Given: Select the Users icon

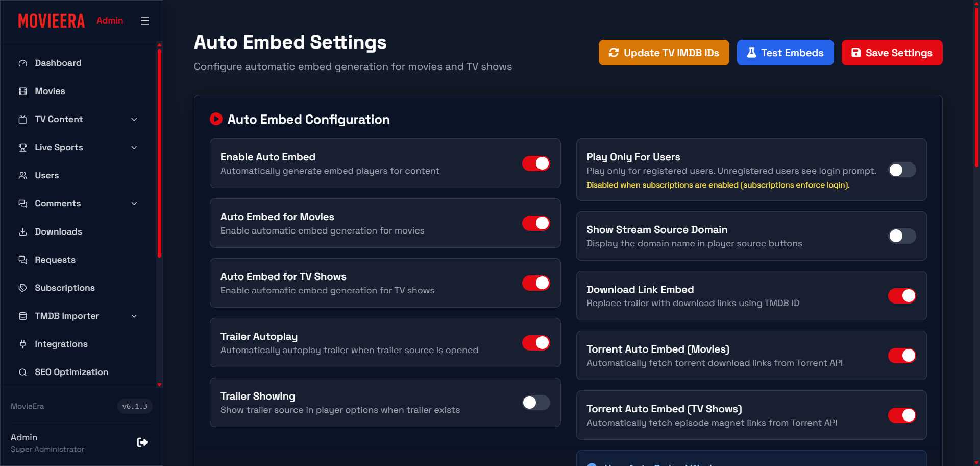Looking at the screenshot, I should click(x=23, y=175).
